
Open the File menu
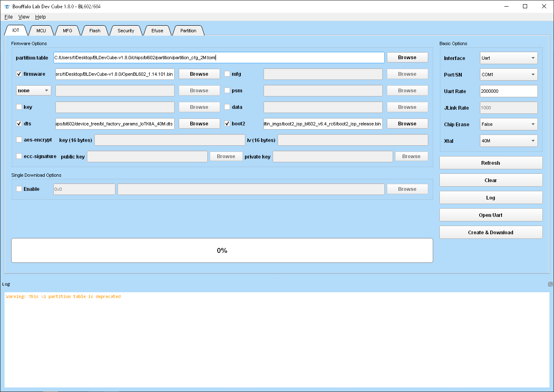click(x=8, y=17)
